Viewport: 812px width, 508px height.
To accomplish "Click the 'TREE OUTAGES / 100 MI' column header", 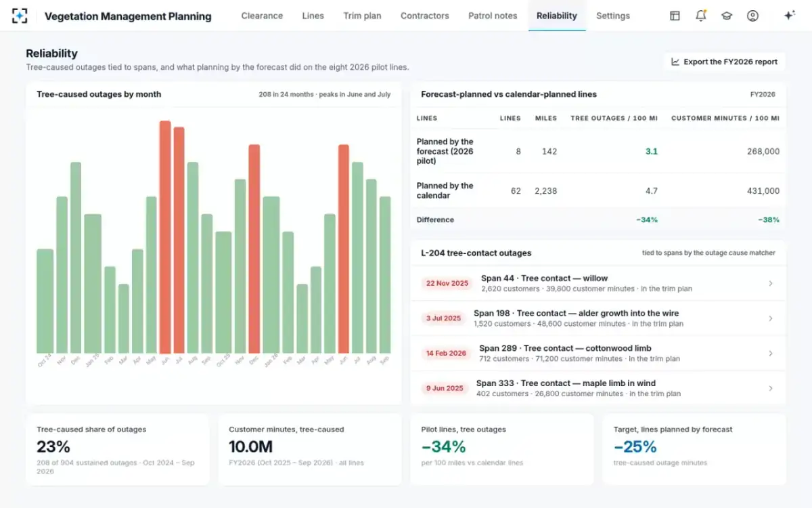I will coord(614,118).
